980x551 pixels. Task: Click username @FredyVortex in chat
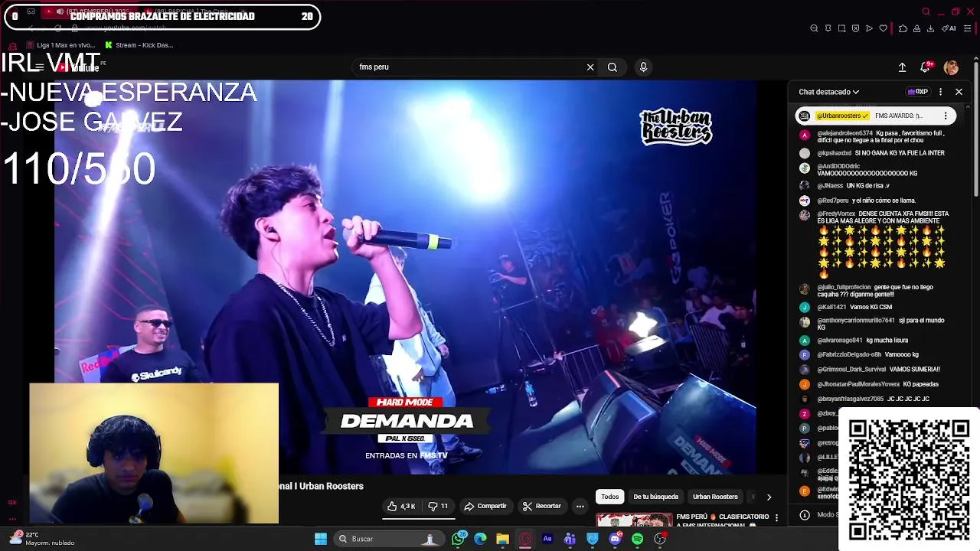pyautogui.click(x=836, y=214)
